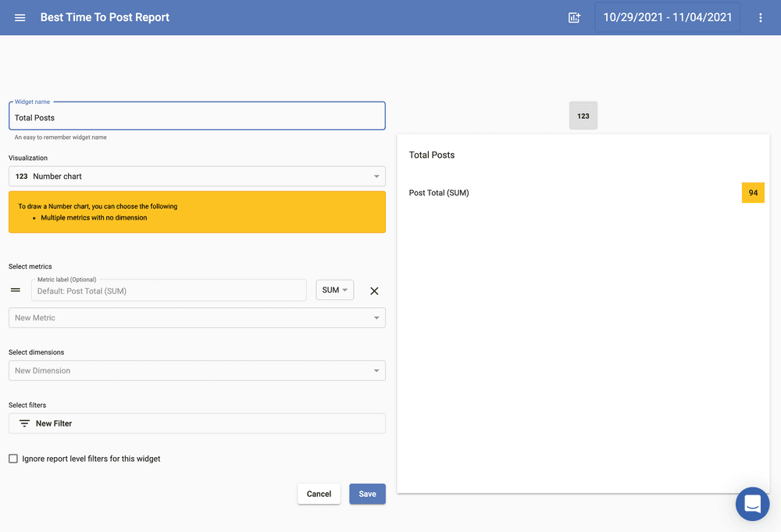Open the chat support bubble
This screenshot has width=781, height=532.
click(752, 504)
